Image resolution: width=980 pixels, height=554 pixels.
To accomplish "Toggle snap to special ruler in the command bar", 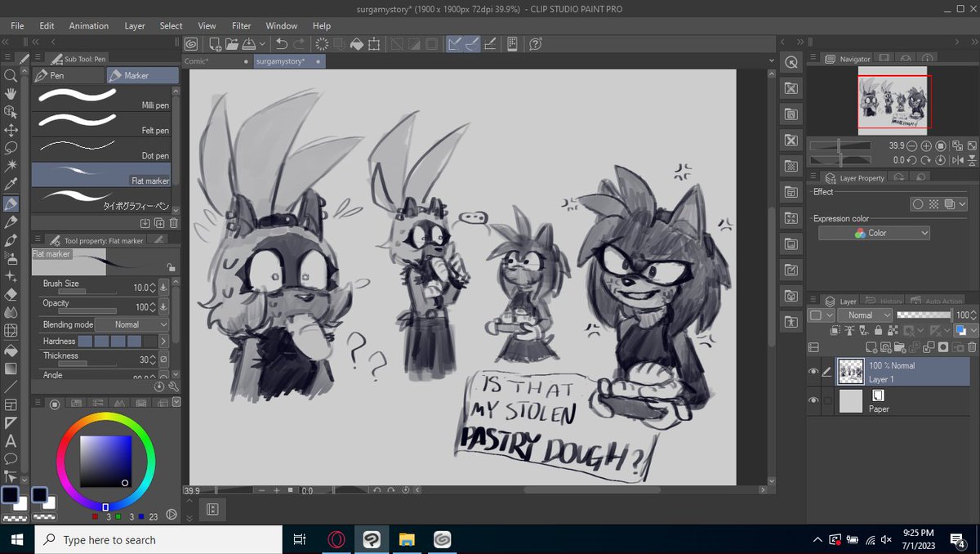I will click(x=471, y=44).
